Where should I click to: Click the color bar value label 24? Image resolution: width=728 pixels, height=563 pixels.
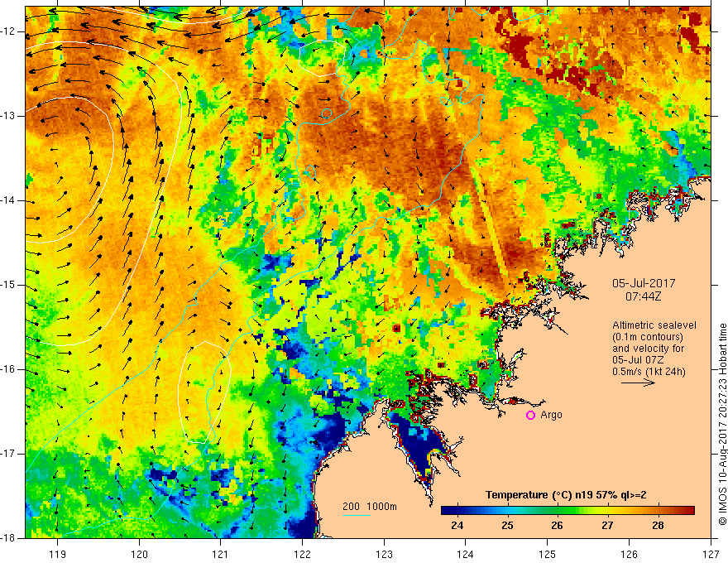point(457,526)
